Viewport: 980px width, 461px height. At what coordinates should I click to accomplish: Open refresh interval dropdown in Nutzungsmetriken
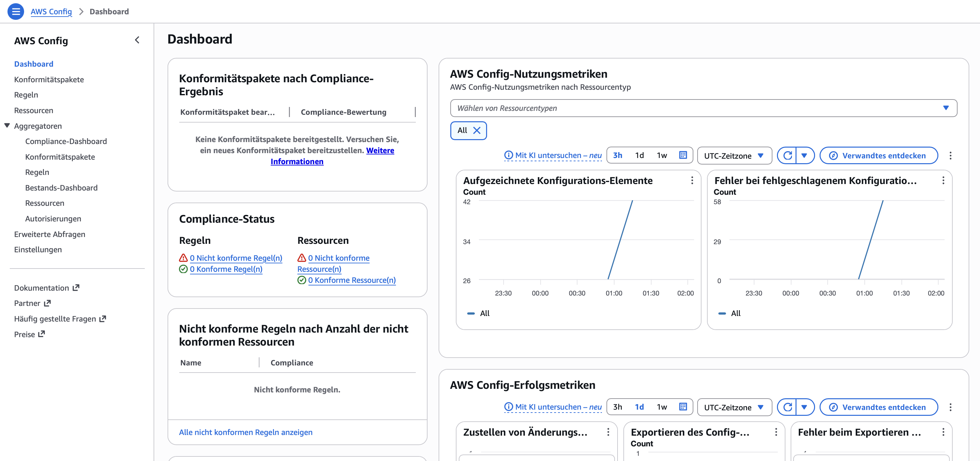tap(804, 155)
